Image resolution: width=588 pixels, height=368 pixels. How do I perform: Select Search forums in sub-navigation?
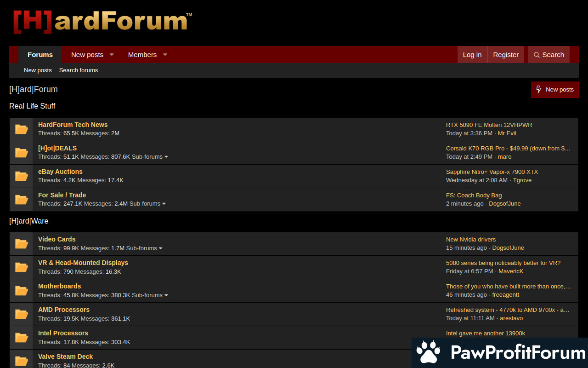tap(79, 70)
